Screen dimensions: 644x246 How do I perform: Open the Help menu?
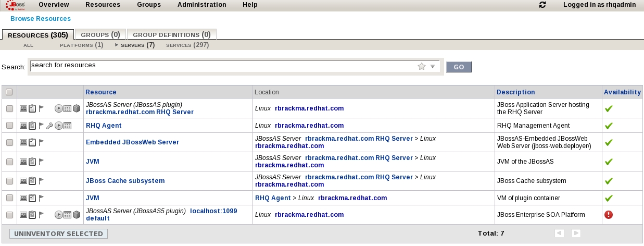click(x=250, y=5)
